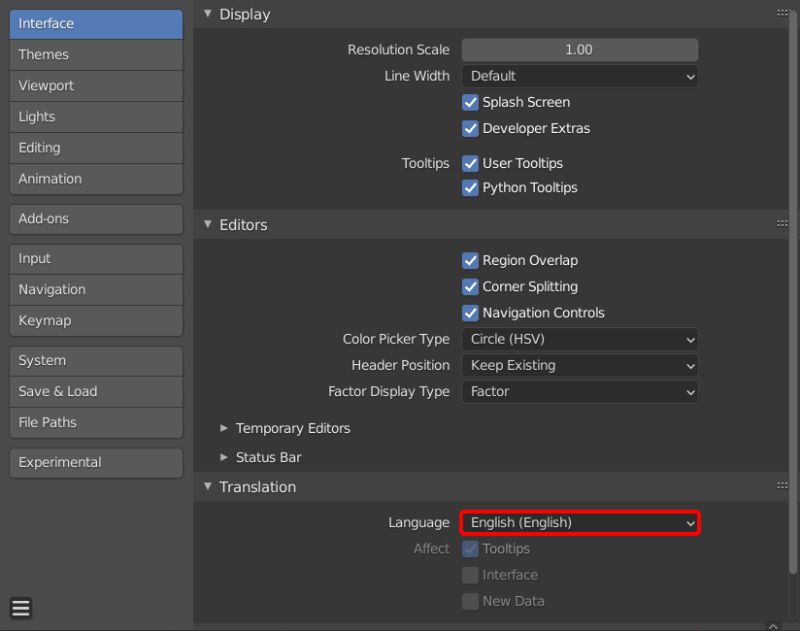Screen dimensions: 800x631
Task: Open the editor type menu via hamburger icon
Action: pos(20,607)
